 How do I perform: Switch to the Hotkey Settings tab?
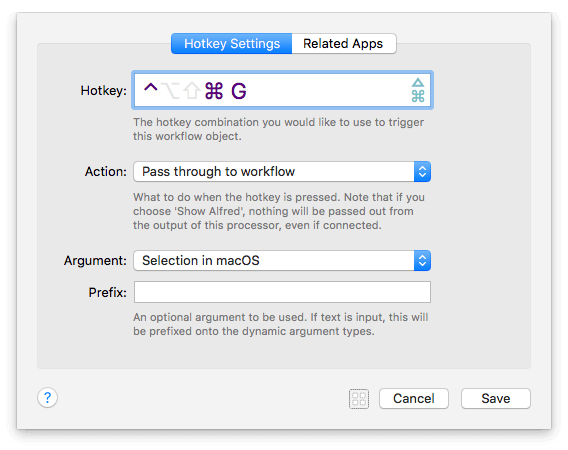pyautogui.click(x=231, y=43)
